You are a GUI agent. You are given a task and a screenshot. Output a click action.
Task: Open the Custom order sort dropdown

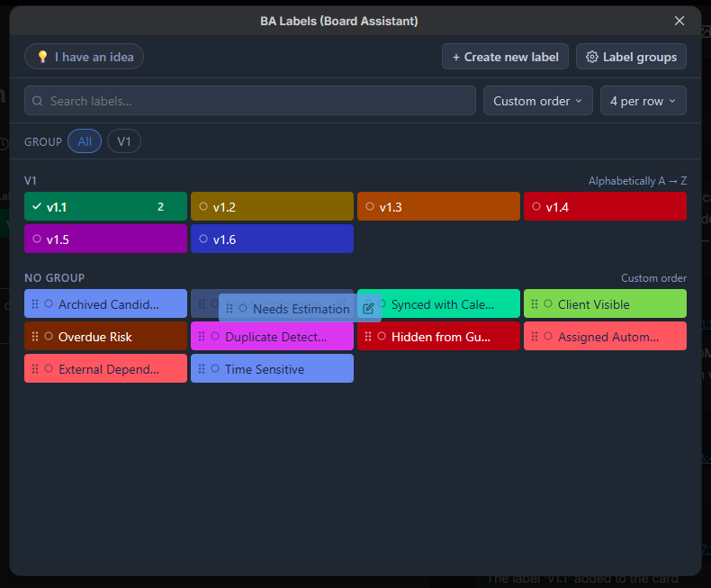pos(538,101)
